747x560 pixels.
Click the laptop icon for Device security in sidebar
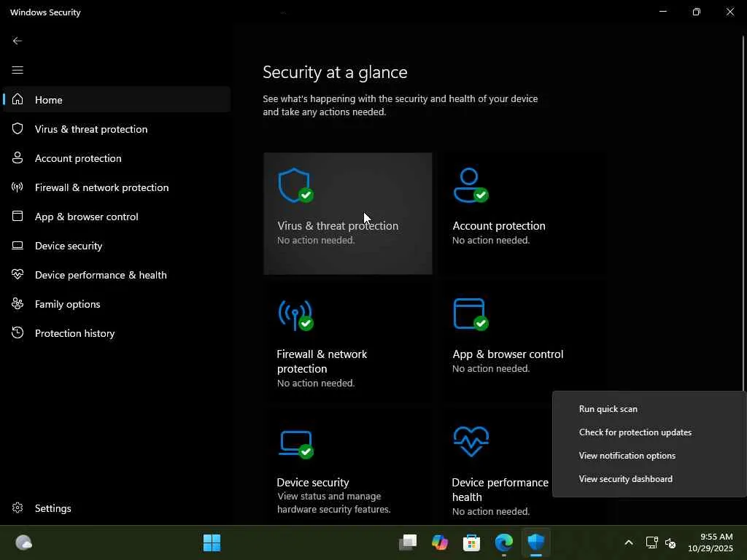[18, 245]
